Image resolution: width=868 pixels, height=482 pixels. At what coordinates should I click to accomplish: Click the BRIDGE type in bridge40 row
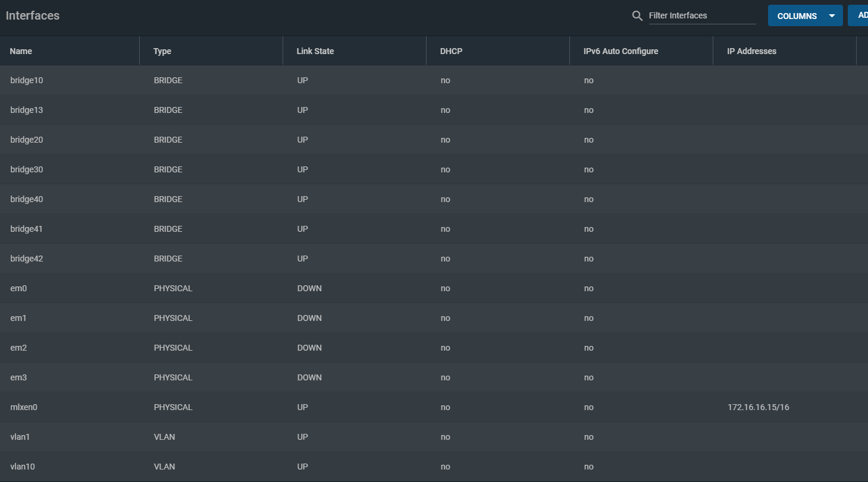(x=168, y=199)
